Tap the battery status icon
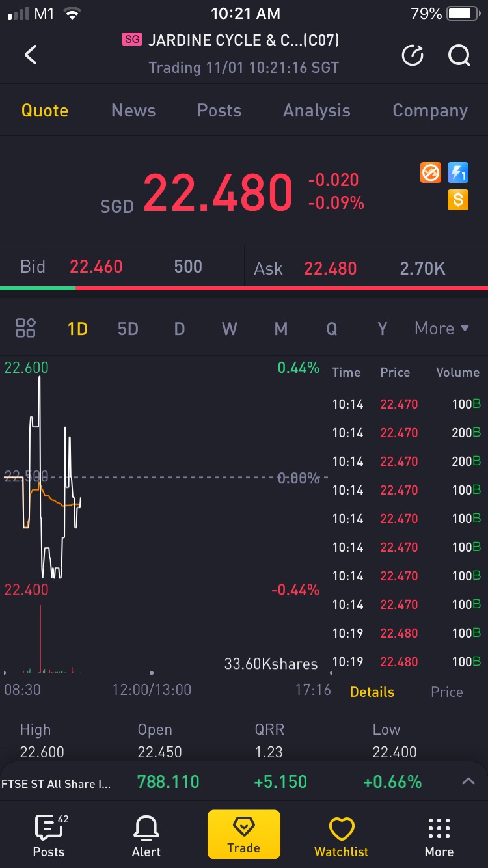 click(x=463, y=13)
